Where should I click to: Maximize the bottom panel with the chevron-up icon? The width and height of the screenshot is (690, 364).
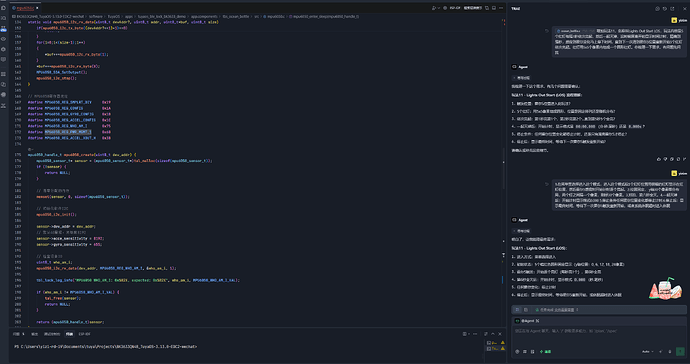(x=493, y=334)
